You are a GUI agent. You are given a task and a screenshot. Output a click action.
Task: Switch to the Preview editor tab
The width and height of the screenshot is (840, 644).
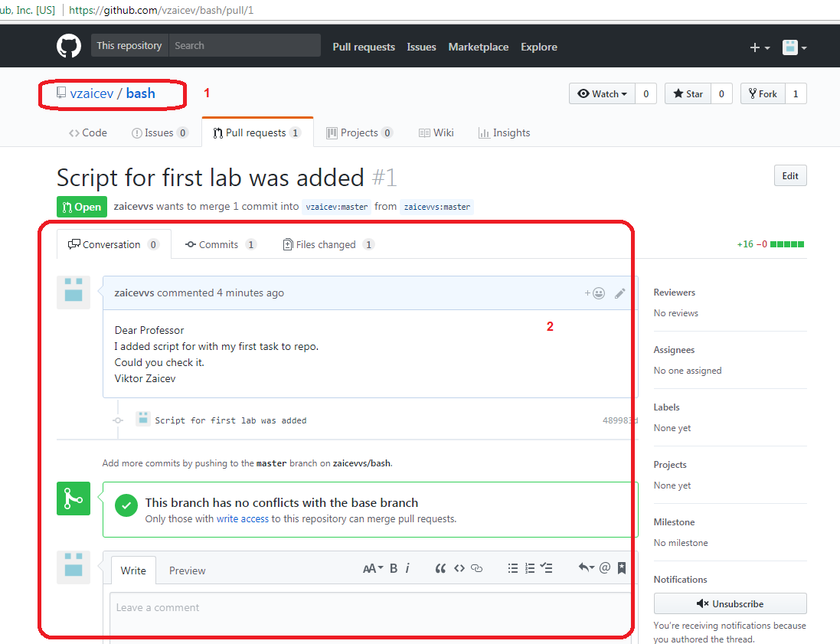(x=187, y=570)
